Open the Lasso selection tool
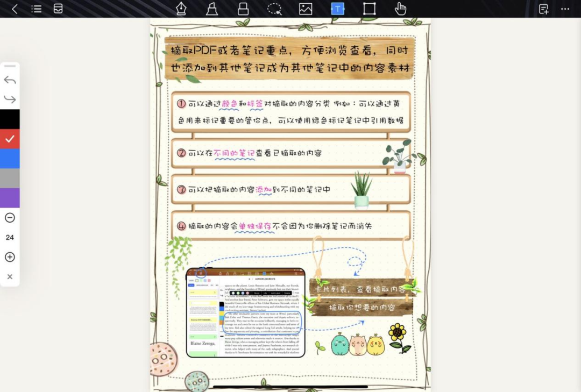Image resolution: width=581 pixels, height=392 pixels. click(x=274, y=9)
